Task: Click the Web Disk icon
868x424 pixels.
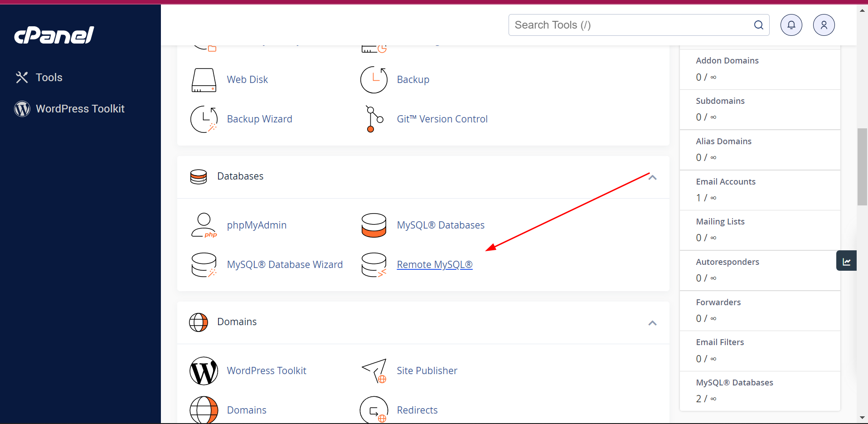Action: pos(204,80)
